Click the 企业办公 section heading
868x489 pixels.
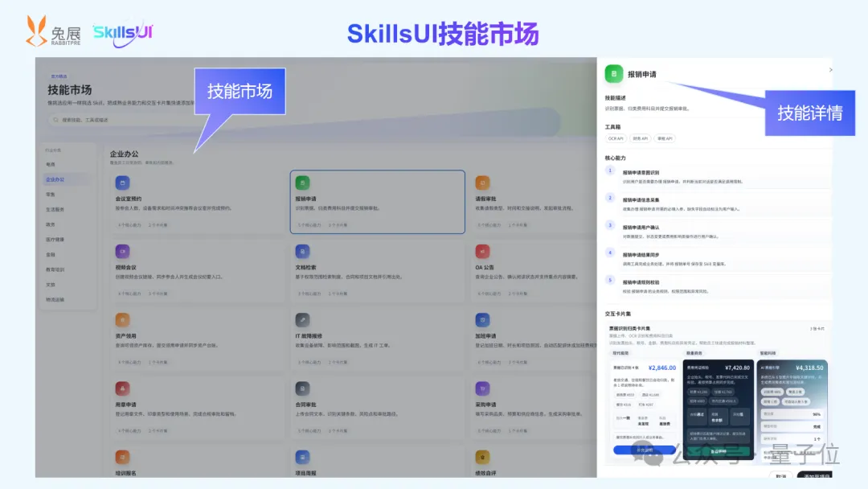[124, 154]
